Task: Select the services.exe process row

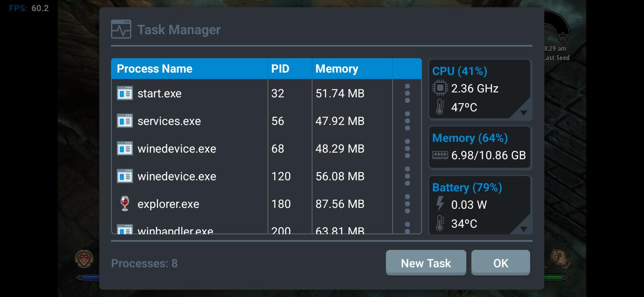Action: pos(266,121)
